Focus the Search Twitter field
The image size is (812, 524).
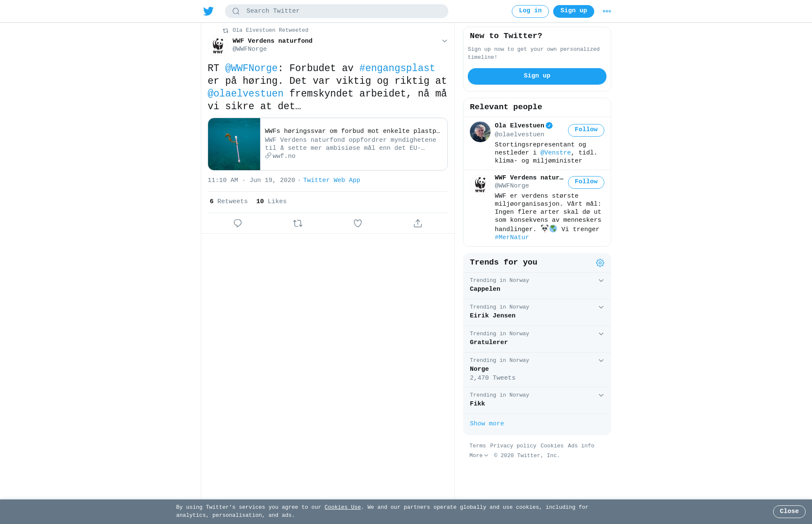(337, 11)
